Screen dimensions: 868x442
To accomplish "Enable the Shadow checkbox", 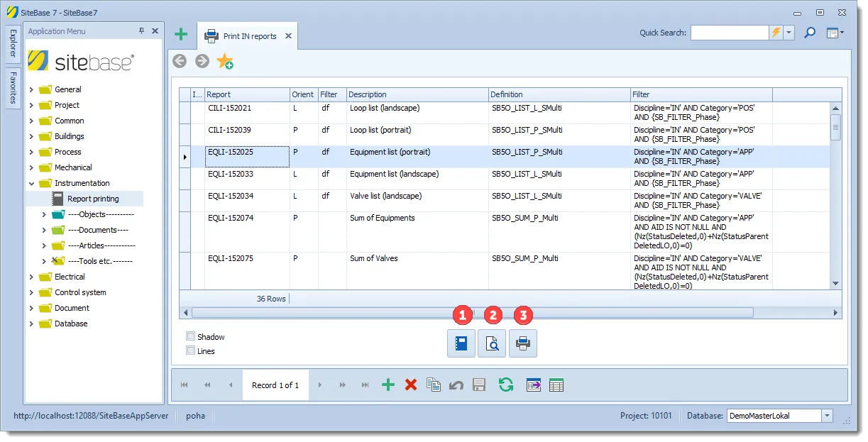I will click(x=190, y=336).
